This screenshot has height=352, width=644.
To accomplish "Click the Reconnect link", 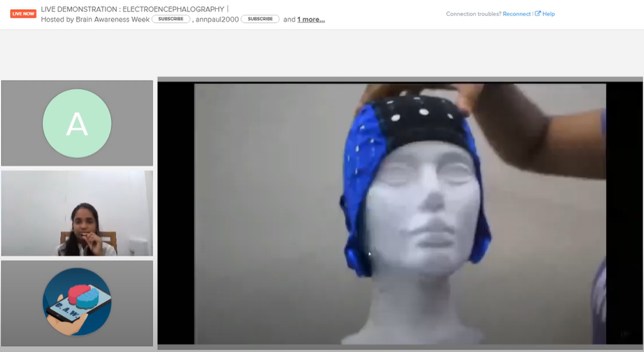I will [516, 14].
